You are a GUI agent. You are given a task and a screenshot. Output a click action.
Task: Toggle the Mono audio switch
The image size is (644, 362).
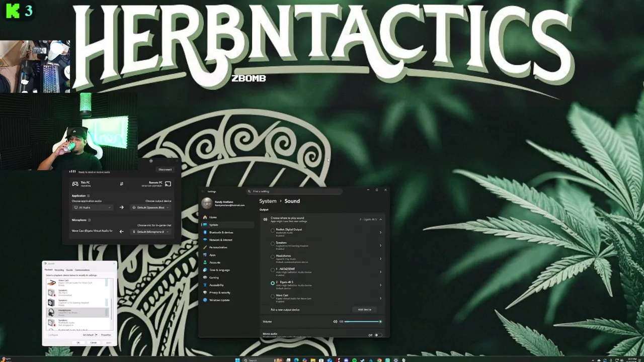[378, 335]
